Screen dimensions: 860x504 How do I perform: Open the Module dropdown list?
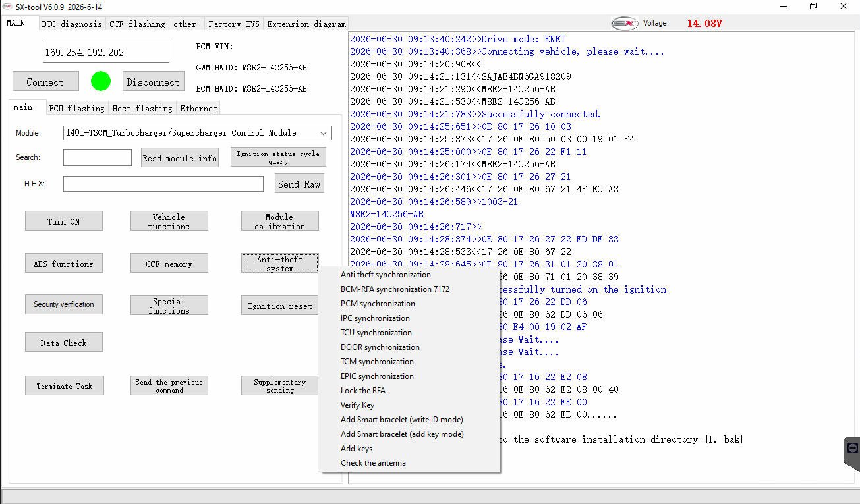pyautogui.click(x=324, y=133)
